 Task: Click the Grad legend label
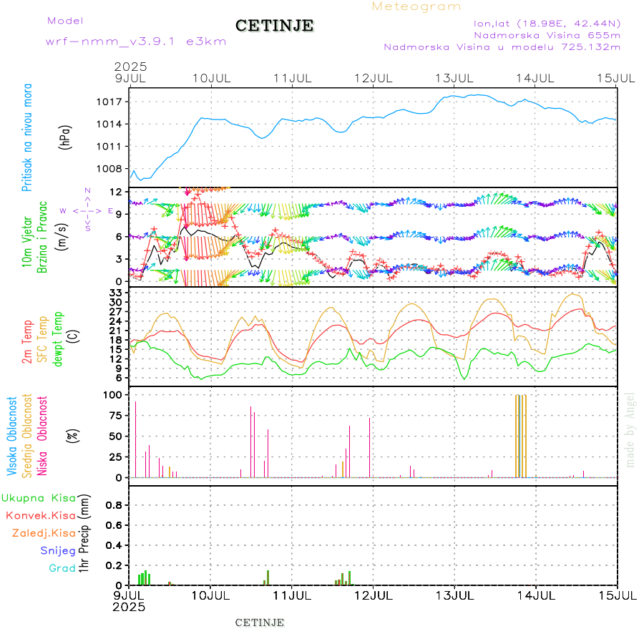pos(62,568)
